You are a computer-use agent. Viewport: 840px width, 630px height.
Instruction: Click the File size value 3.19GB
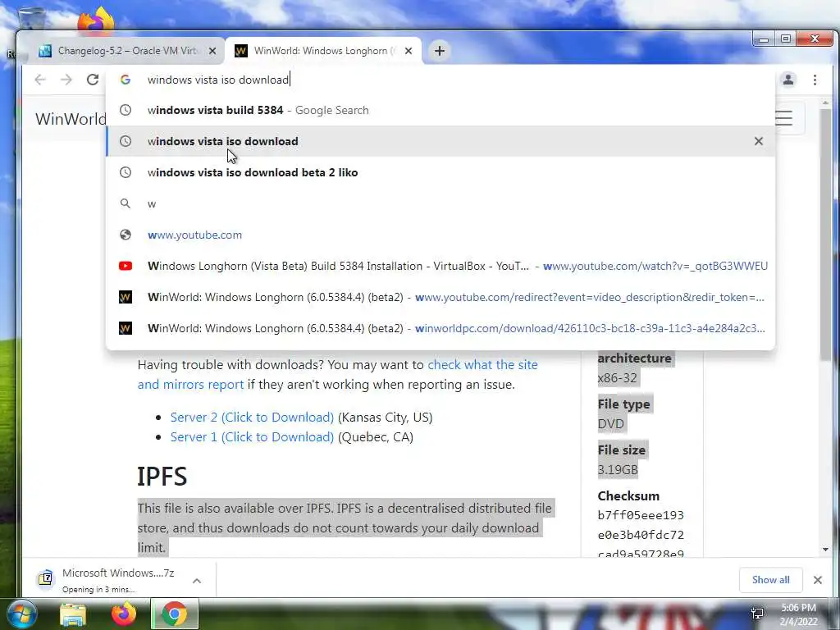[618, 470]
